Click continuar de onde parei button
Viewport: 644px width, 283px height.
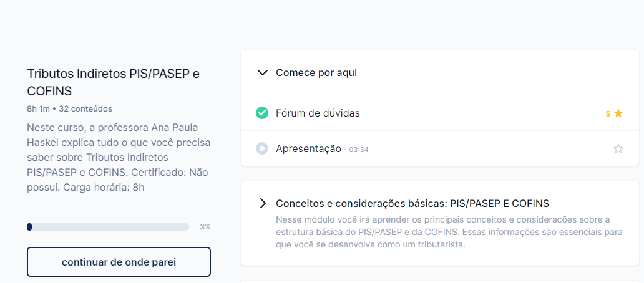coord(119,262)
